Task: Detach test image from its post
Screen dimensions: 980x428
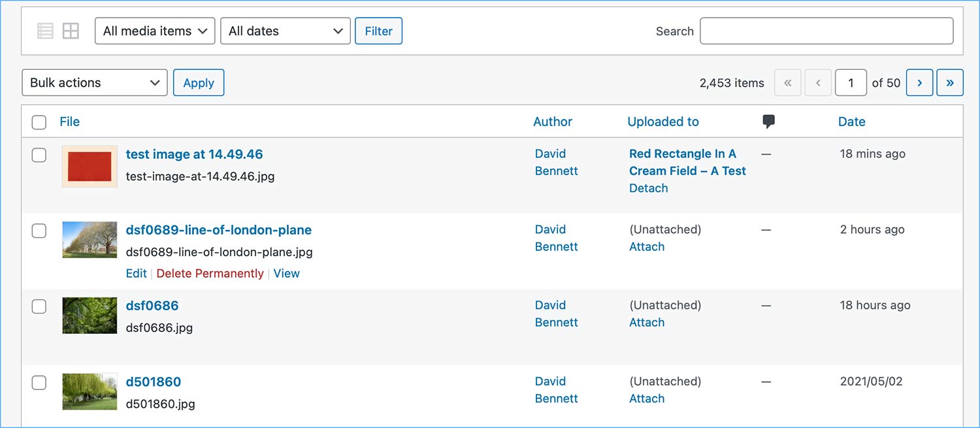Action: point(648,188)
